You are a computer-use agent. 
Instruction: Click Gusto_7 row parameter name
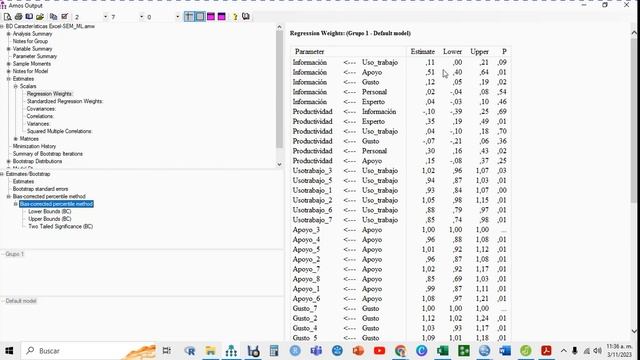point(305,309)
